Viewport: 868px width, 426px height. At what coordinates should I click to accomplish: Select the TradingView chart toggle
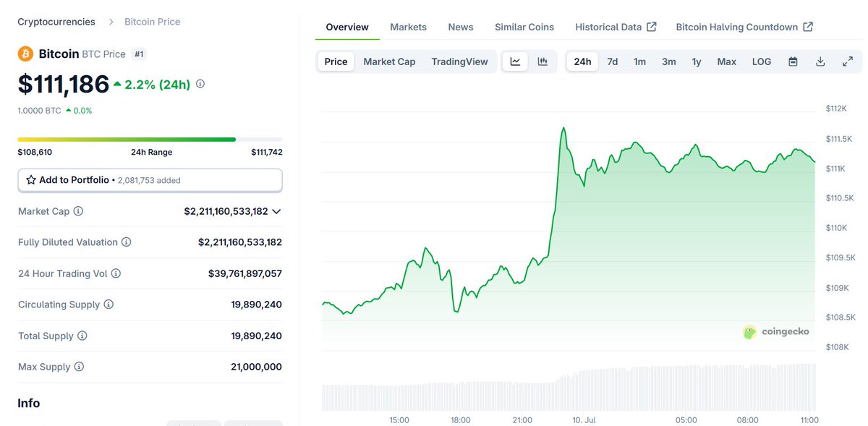[459, 61]
